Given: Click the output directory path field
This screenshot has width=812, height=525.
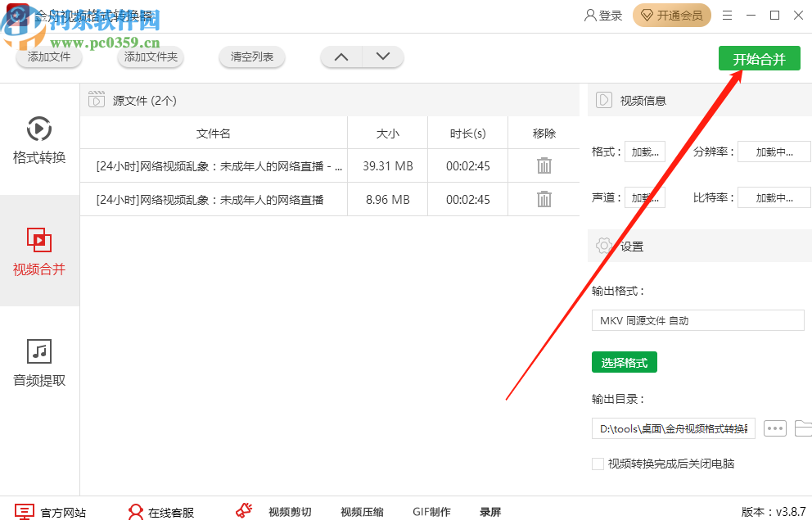Looking at the screenshot, I should pos(673,428).
